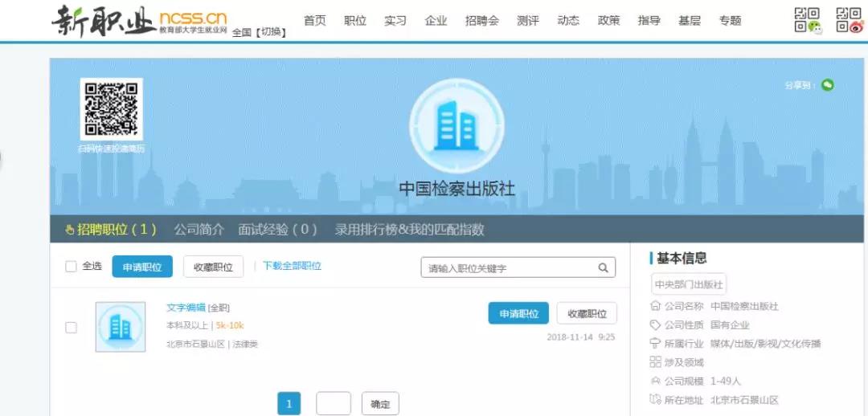The image size is (868, 416).
Task: Click 北京市石景山区 in the 所在地址 row
Action: click(744, 400)
